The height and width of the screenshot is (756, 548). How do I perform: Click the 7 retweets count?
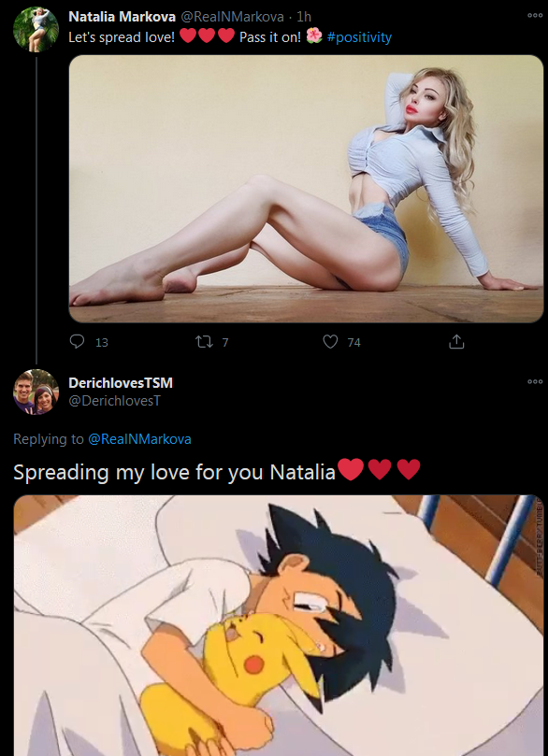point(224,342)
